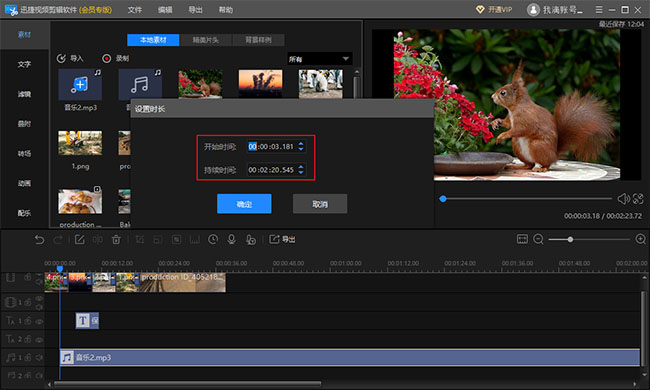Image resolution: width=650 pixels, height=390 pixels.
Task: Click the split clip icon
Action: (x=97, y=240)
